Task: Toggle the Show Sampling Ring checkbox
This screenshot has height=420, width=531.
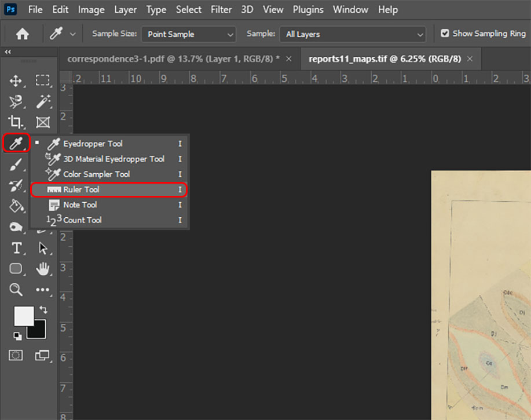Action: (445, 34)
